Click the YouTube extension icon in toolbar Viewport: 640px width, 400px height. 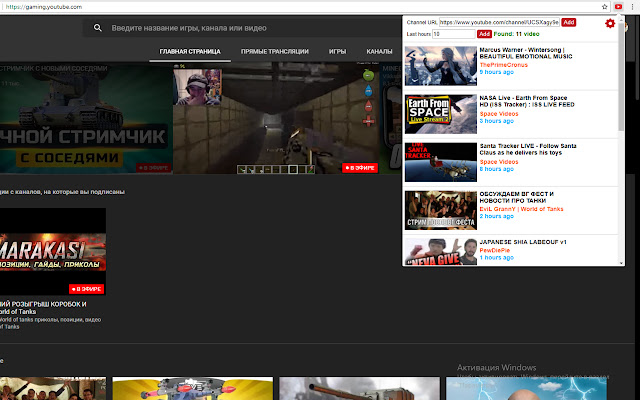618,7
